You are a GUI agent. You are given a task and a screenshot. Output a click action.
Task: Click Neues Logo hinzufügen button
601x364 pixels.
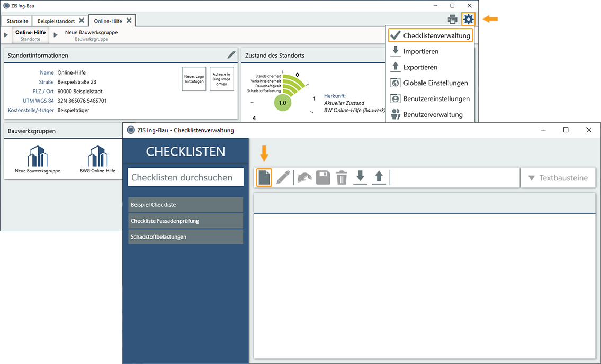click(194, 79)
